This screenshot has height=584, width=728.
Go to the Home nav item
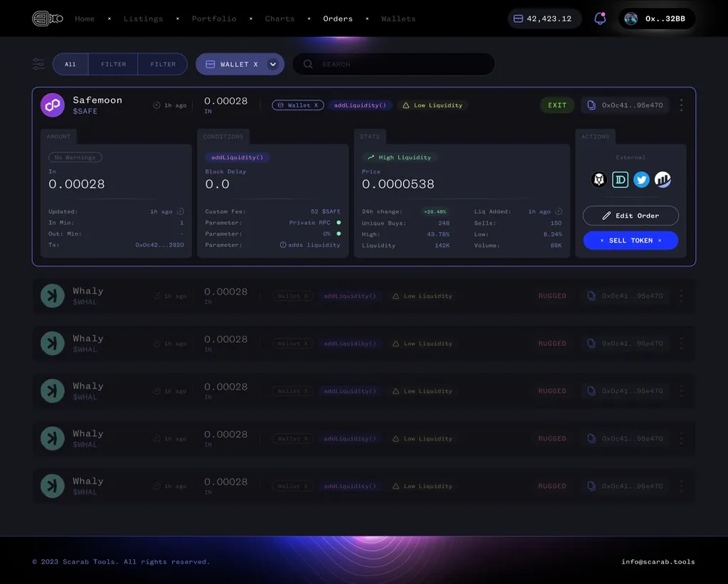[x=85, y=18]
